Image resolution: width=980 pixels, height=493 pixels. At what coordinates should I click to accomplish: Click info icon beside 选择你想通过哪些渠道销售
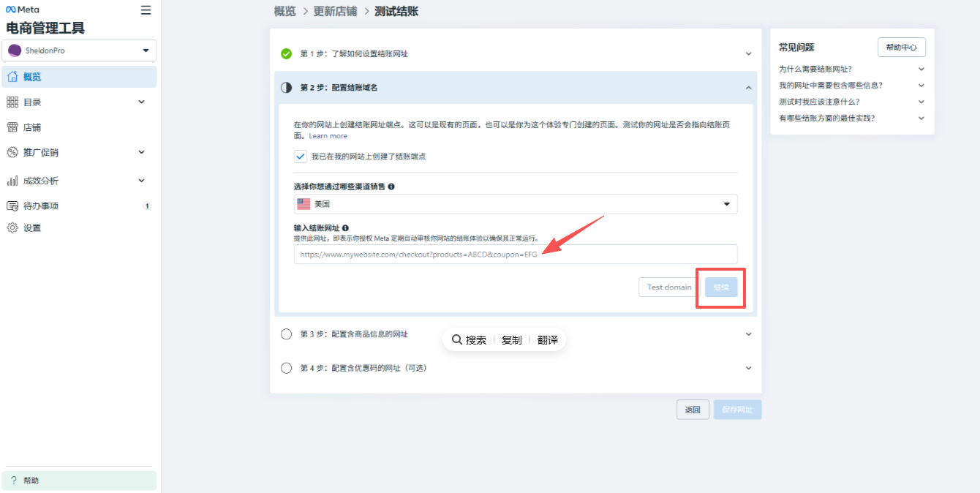tap(391, 187)
